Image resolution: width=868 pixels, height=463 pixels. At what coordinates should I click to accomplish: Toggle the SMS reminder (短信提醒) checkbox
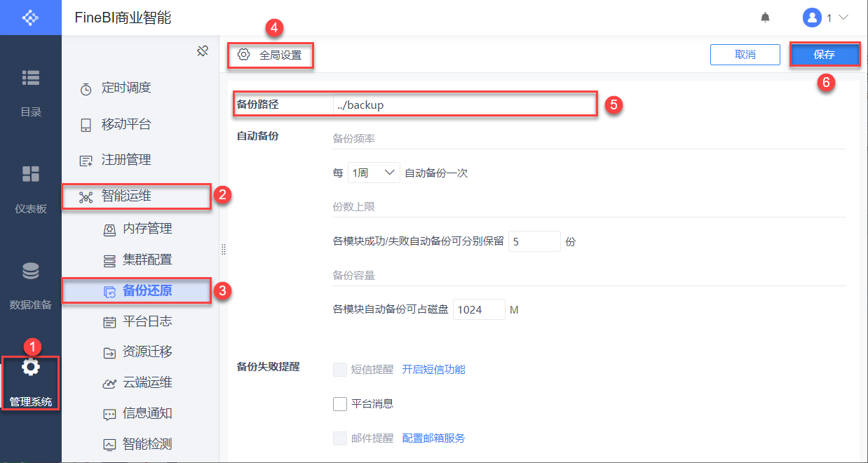(x=340, y=369)
